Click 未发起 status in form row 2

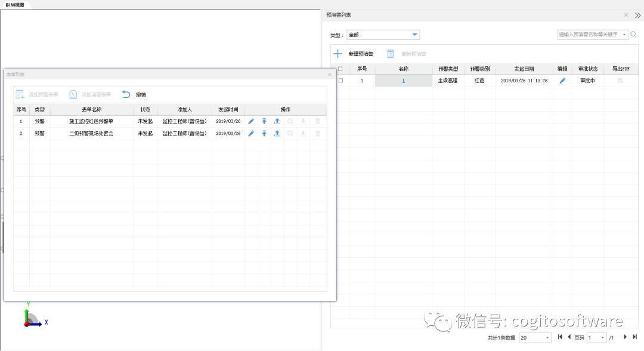point(145,134)
